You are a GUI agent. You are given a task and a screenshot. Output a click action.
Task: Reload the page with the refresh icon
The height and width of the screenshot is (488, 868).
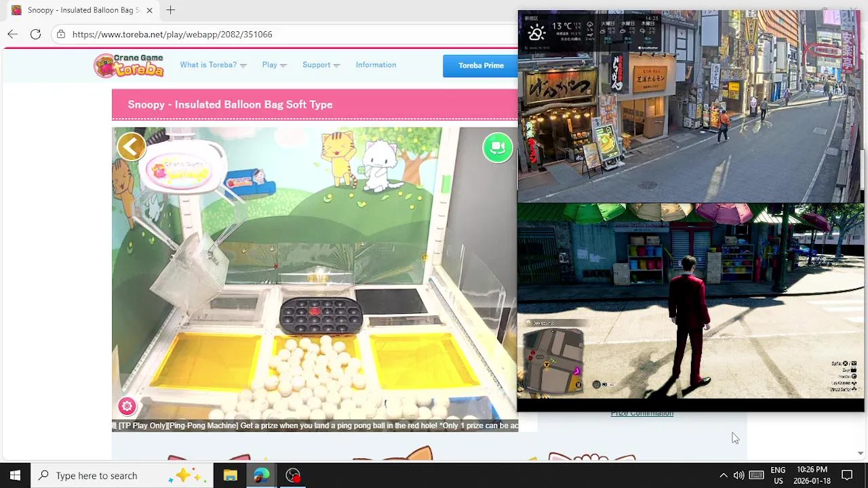(x=35, y=34)
